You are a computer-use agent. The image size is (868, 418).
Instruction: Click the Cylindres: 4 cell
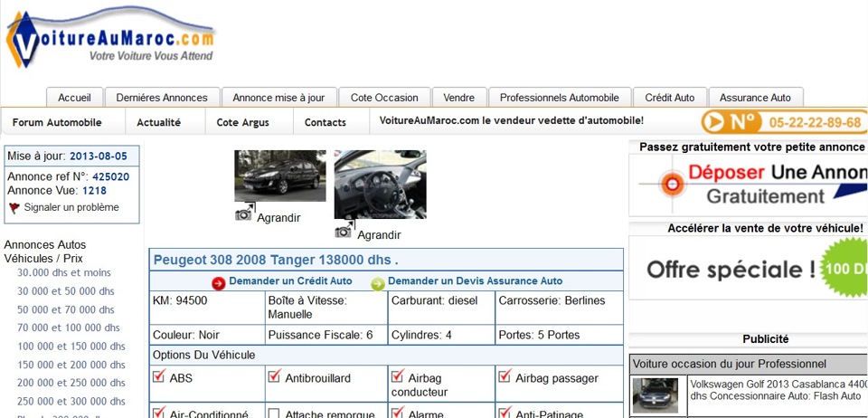[x=441, y=335]
